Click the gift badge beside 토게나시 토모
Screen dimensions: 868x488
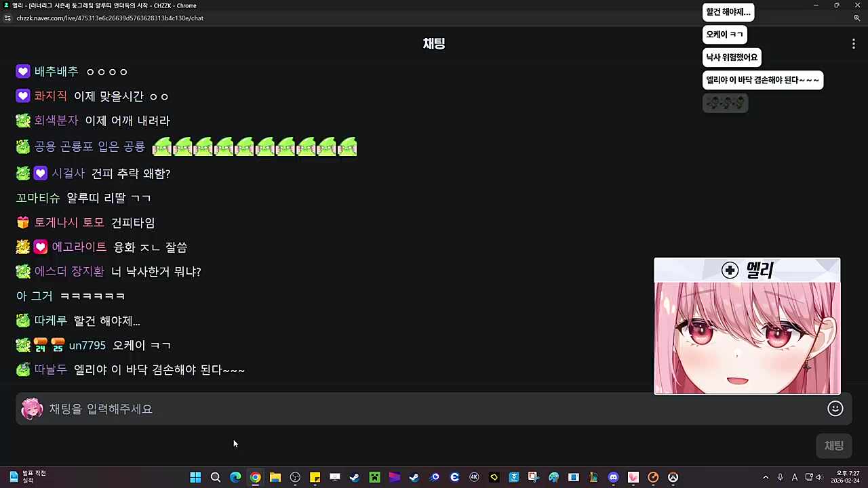click(23, 223)
